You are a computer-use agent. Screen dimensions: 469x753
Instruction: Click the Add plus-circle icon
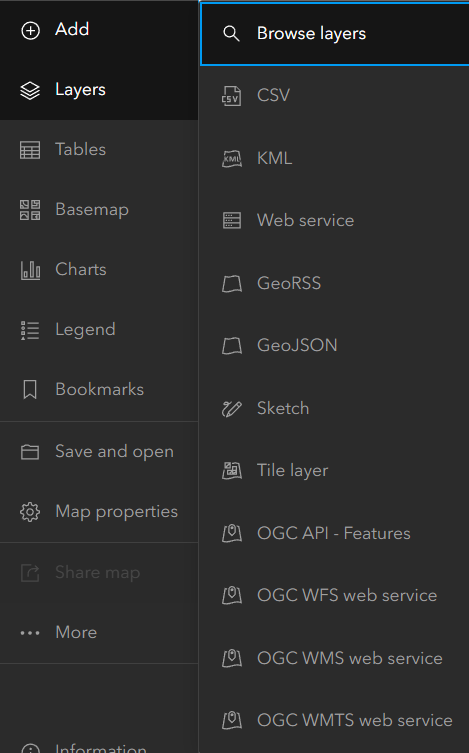30,30
